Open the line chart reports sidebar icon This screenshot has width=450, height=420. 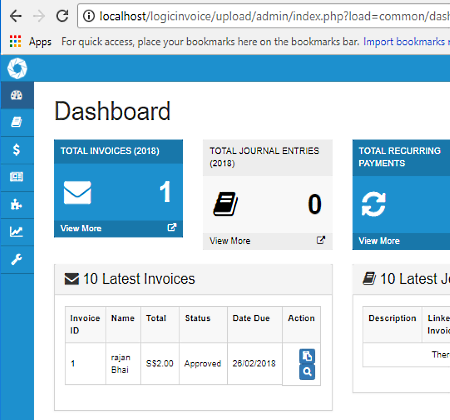pos(17,231)
